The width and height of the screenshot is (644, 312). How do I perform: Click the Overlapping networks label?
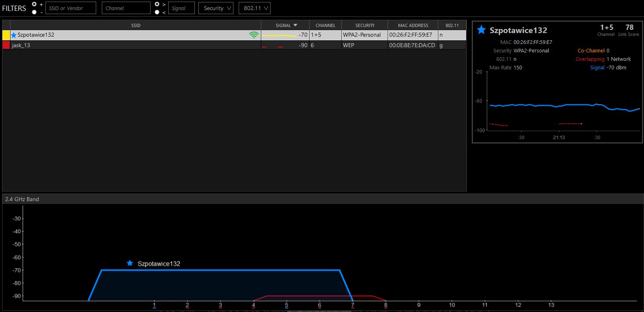point(590,59)
